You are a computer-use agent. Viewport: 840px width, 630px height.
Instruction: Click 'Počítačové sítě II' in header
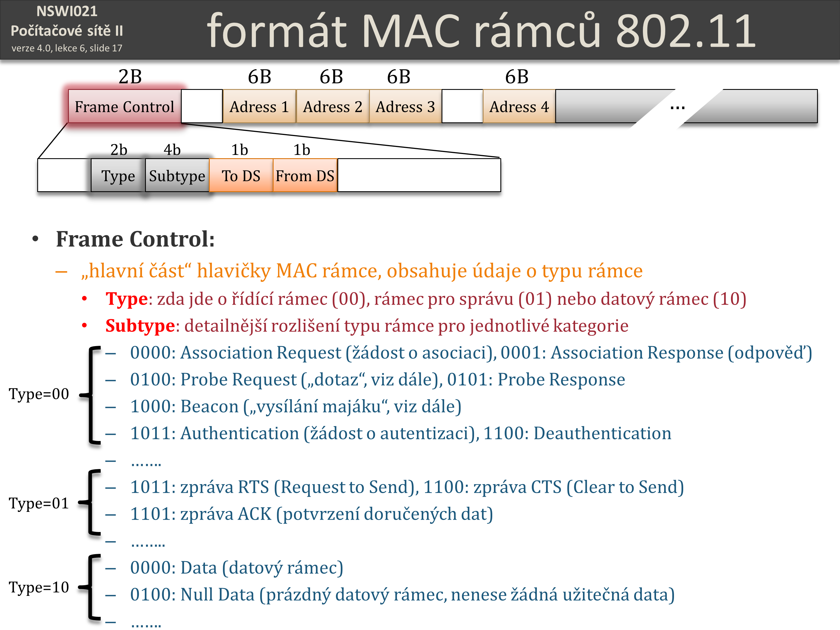pyautogui.click(x=67, y=31)
